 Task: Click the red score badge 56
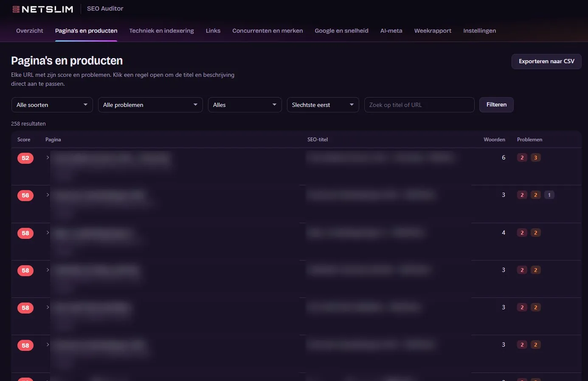click(x=25, y=196)
